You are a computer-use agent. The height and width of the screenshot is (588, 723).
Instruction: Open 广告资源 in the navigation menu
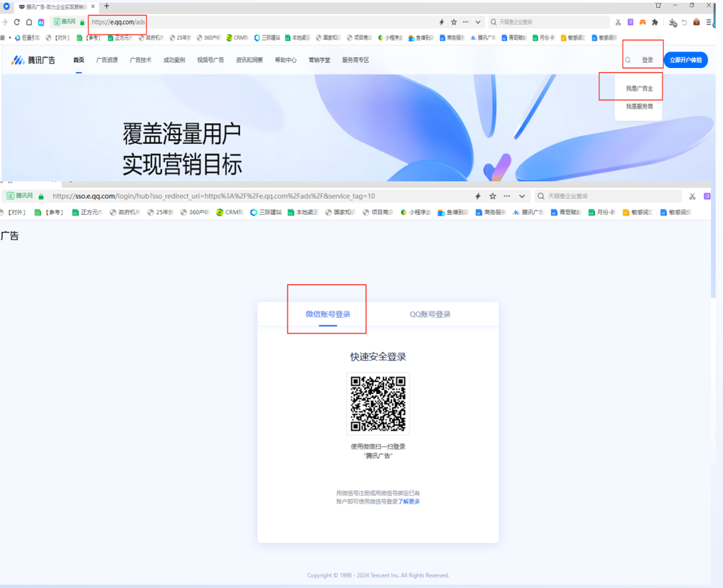pos(107,60)
